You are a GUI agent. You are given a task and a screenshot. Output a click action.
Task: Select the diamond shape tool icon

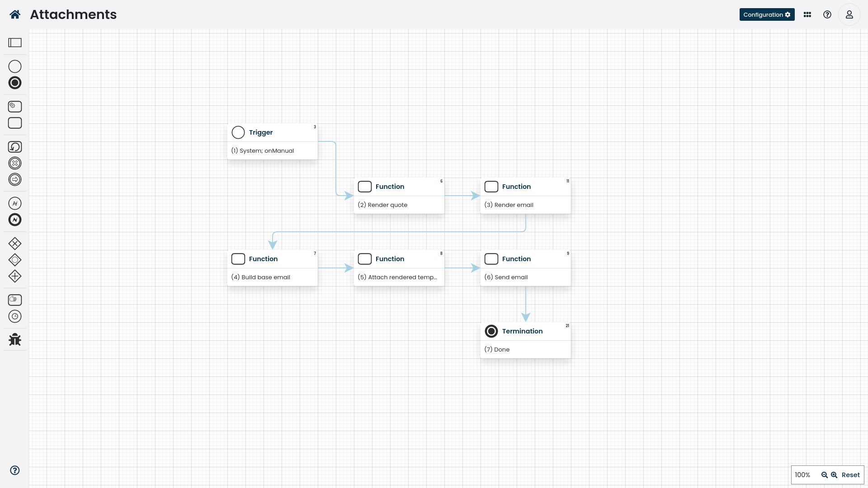click(x=14, y=243)
